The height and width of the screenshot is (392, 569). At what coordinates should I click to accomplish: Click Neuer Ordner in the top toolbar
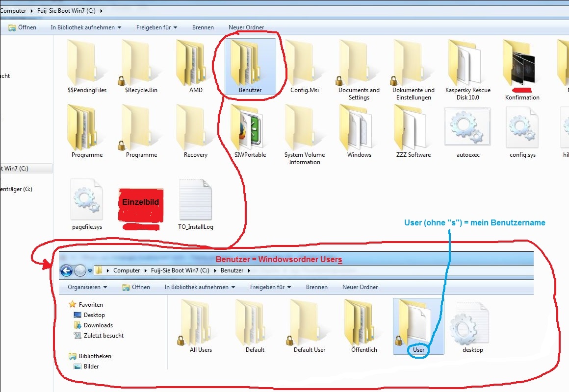tap(246, 27)
